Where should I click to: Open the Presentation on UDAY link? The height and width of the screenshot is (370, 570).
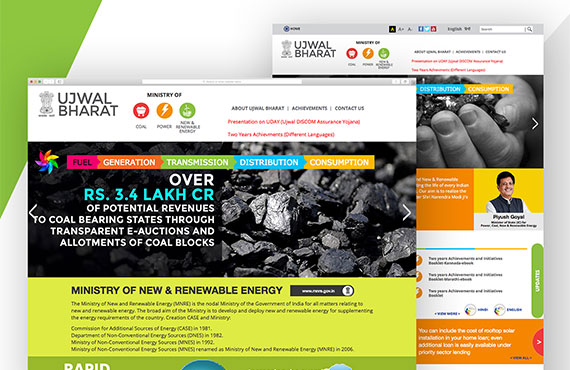[x=294, y=122]
